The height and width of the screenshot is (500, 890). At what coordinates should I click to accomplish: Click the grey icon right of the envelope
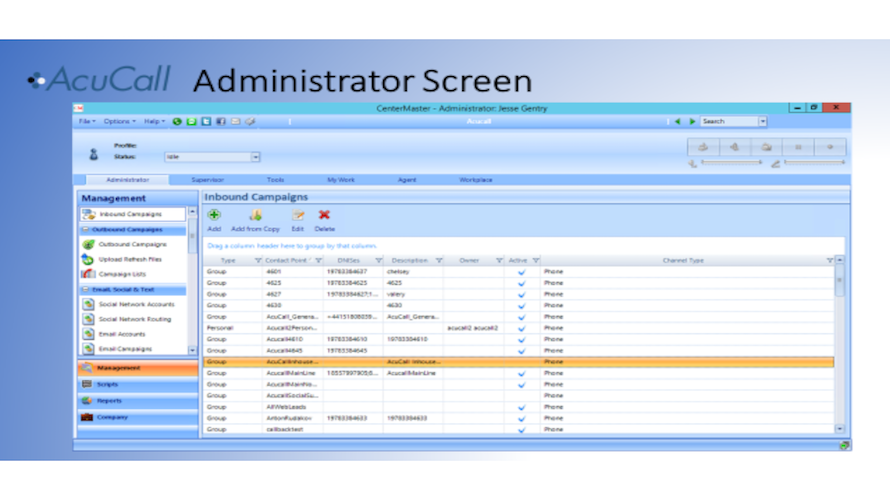pyautogui.click(x=250, y=121)
